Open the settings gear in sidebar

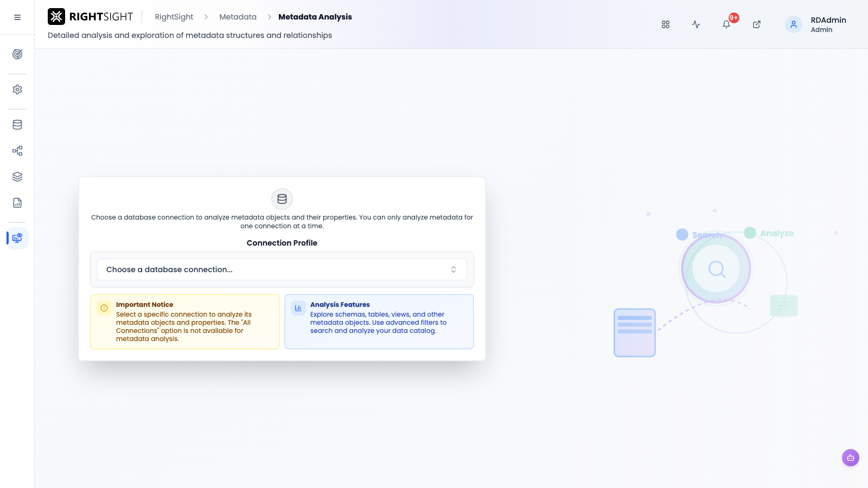17,89
